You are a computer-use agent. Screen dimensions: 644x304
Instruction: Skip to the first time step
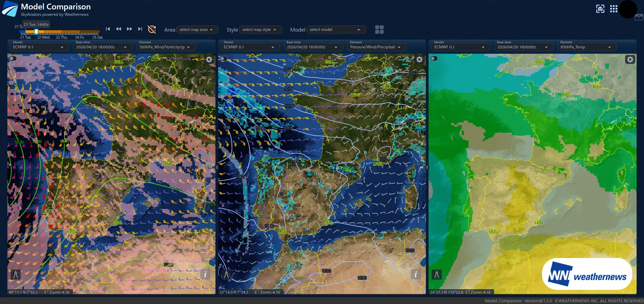[x=108, y=29]
